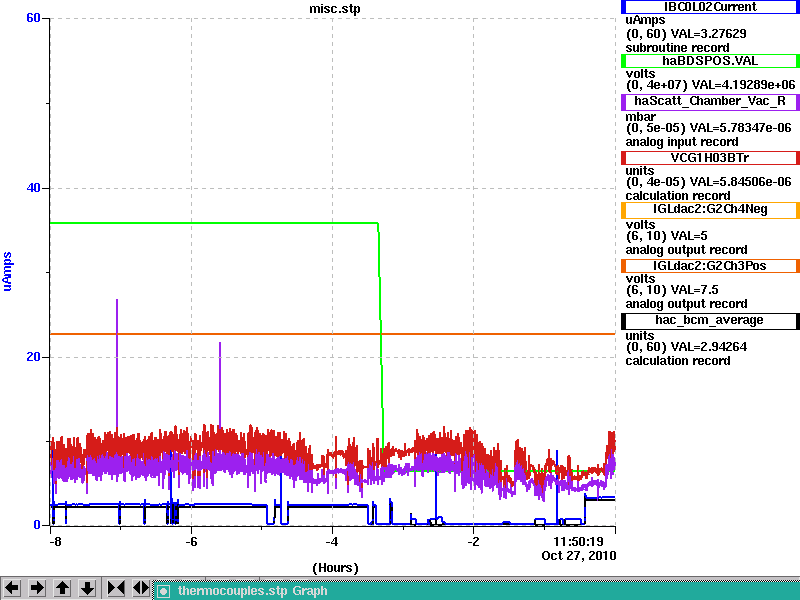The height and width of the screenshot is (600, 800).
Task: Click the thermocouples.stp window icon
Action: coord(163,591)
